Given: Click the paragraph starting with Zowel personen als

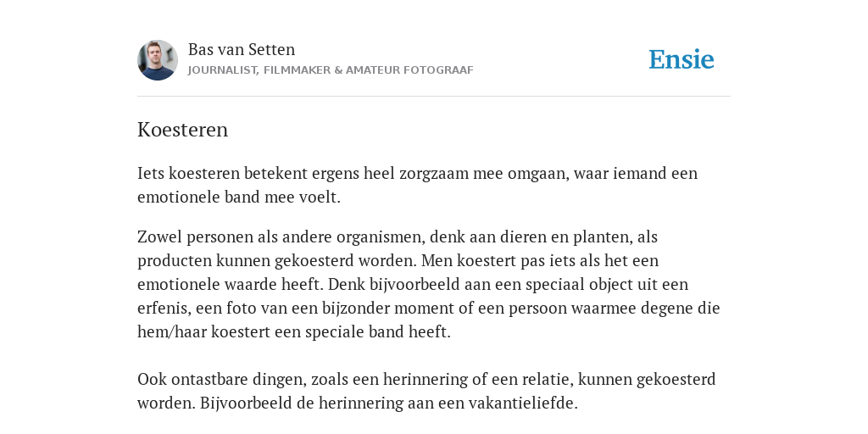Looking at the screenshot, I should pyautogui.click(x=428, y=284).
